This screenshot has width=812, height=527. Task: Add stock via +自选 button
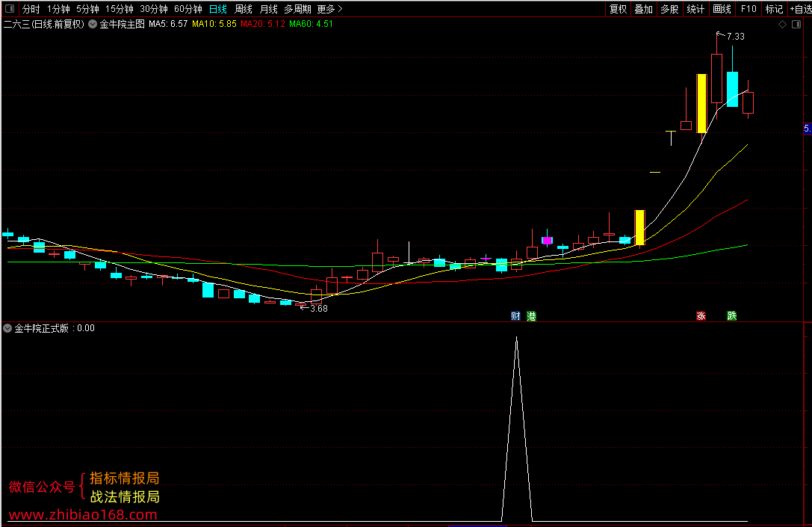800,9
